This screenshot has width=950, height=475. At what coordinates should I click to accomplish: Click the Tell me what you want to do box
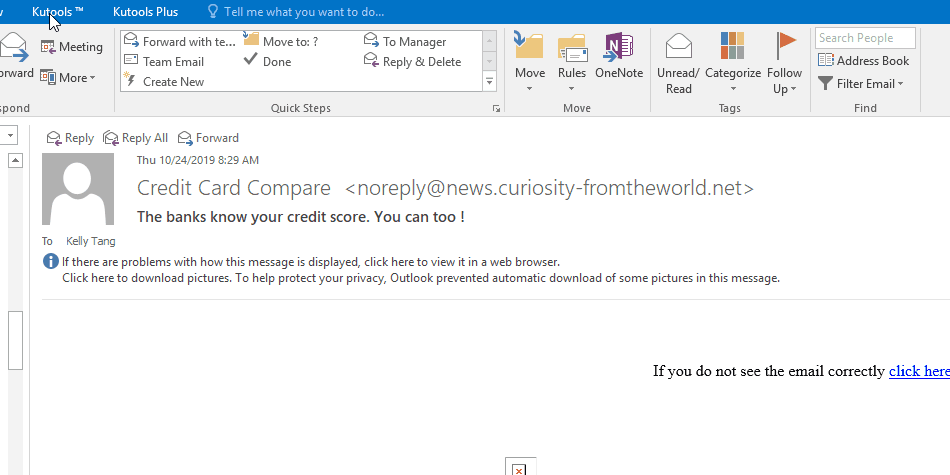(304, 12)
